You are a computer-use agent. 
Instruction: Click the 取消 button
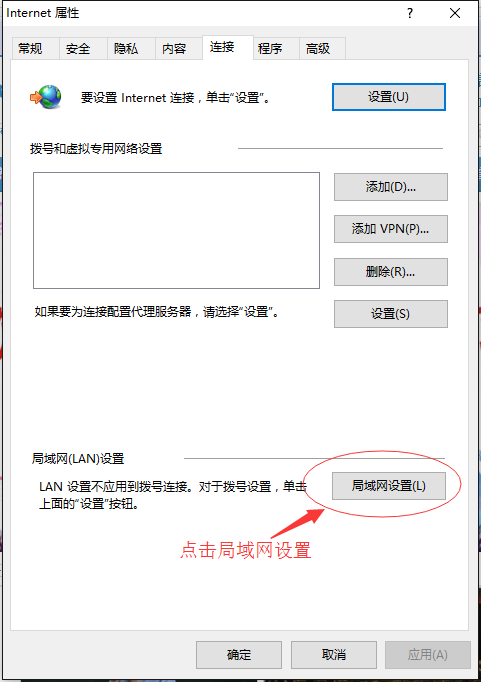click(x=334, y=655)
